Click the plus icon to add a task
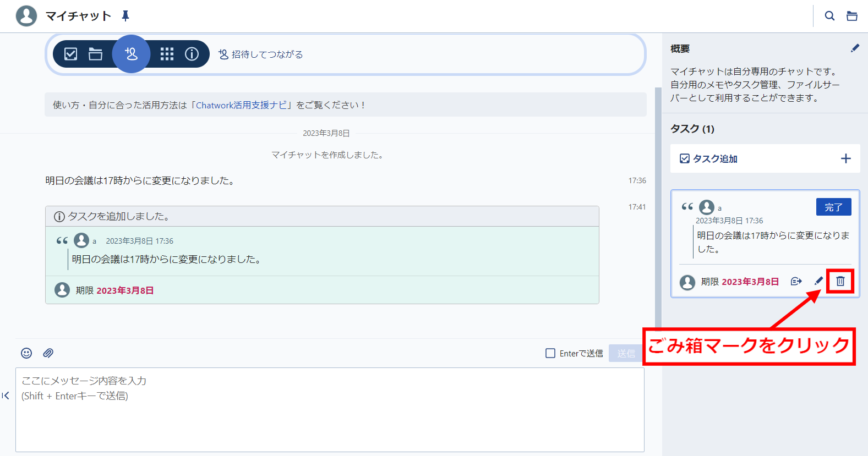868x456 pixels. coord(846,158)
